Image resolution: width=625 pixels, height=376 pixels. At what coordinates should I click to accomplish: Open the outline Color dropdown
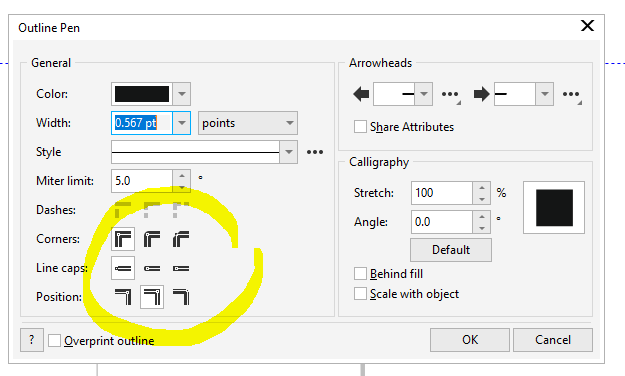pyautogui.click(x=182, y=94)
